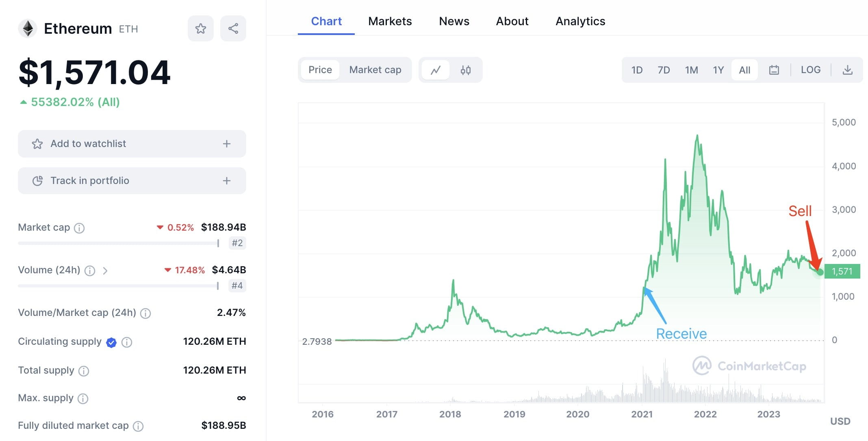868x441 pixels.
Task: Switch to the Markets tab
Action: coord(390,21)
